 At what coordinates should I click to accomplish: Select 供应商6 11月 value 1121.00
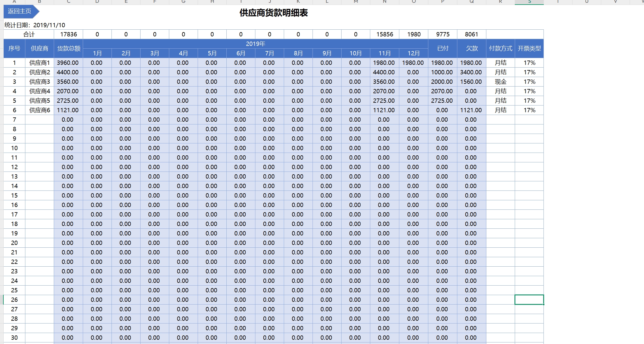click(385, 110)
